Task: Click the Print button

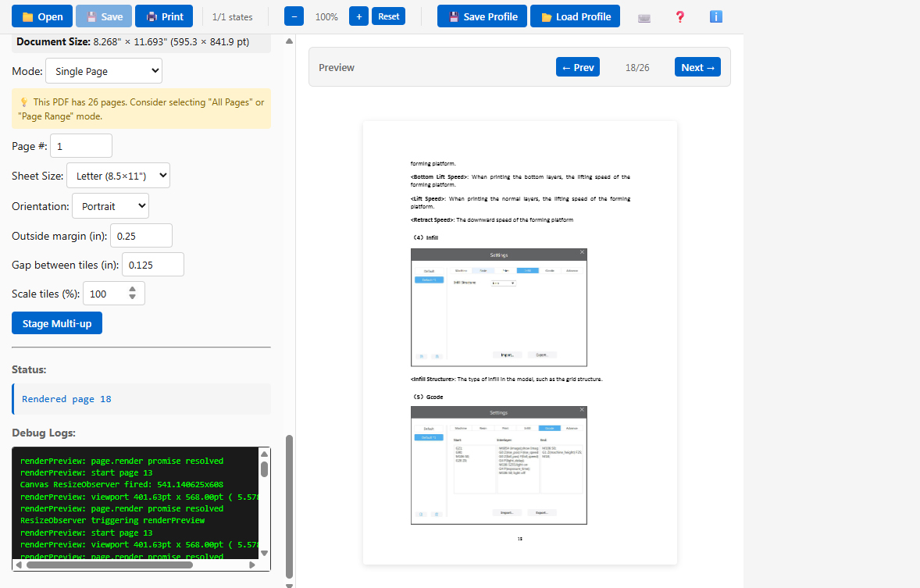Action: pyautogui.click(x=164, y=16)
